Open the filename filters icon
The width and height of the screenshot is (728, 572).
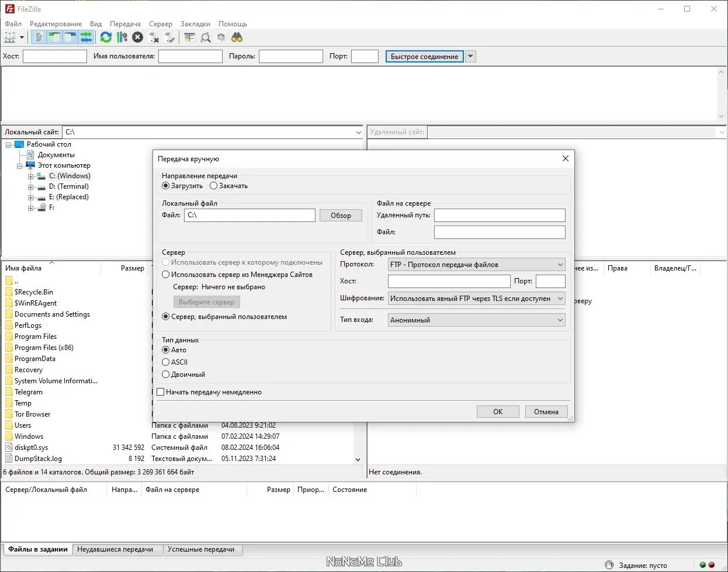tap(189, 37)
